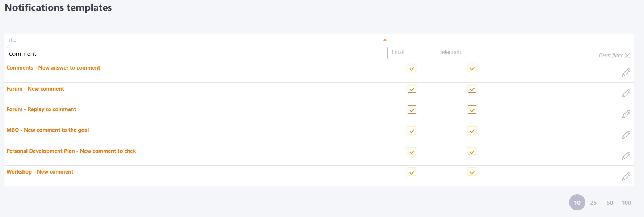Image resolution: width=644 pixels, height=217 pixels.
Task: Set page size to 100
Action: click(x=626, y=203)
